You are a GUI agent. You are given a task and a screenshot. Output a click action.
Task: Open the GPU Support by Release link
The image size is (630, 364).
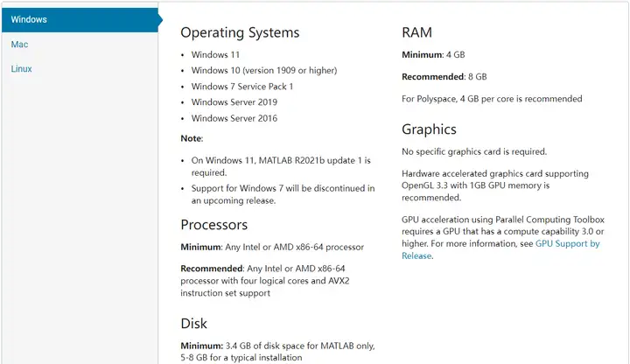(x=500, y=249)
